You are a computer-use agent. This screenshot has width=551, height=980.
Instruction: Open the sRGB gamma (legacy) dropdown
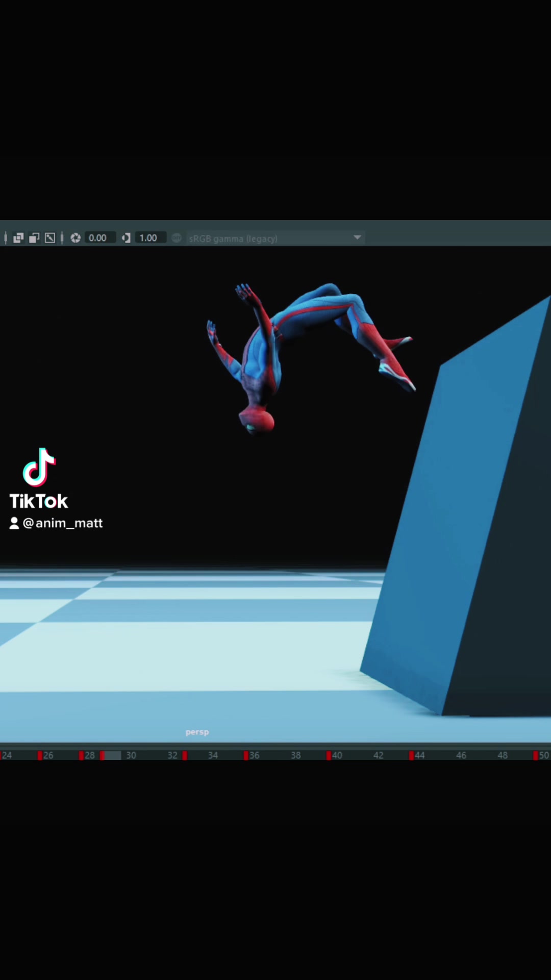tap(275, 238)
